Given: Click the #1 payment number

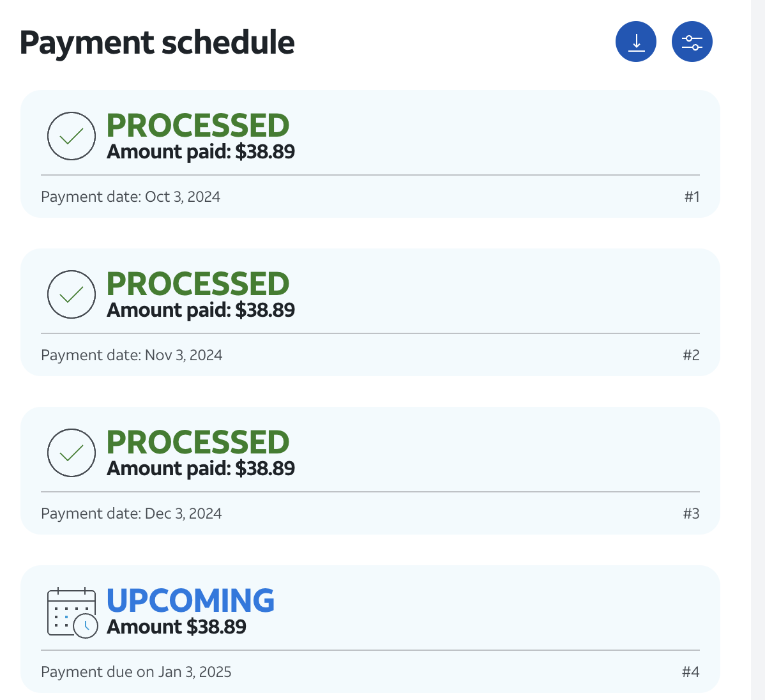Looking at the screenshot, I should (692, 197).
